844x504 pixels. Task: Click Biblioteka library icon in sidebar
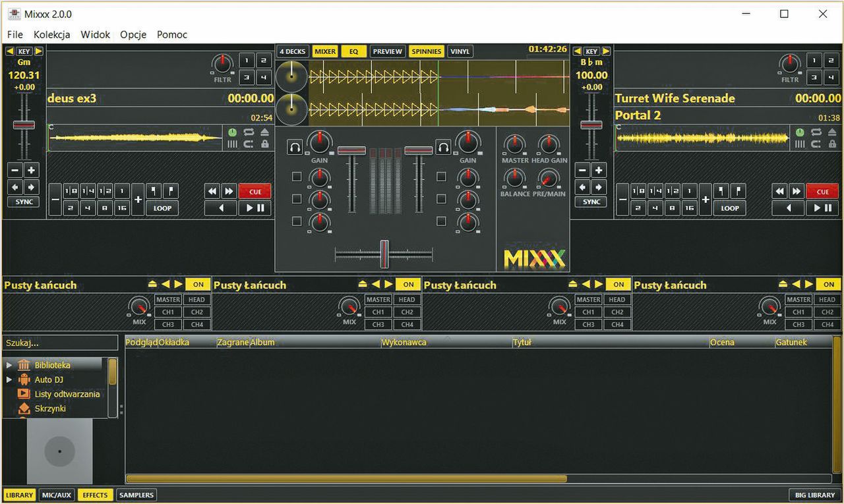pyautogui.click(x=24, y=365)
